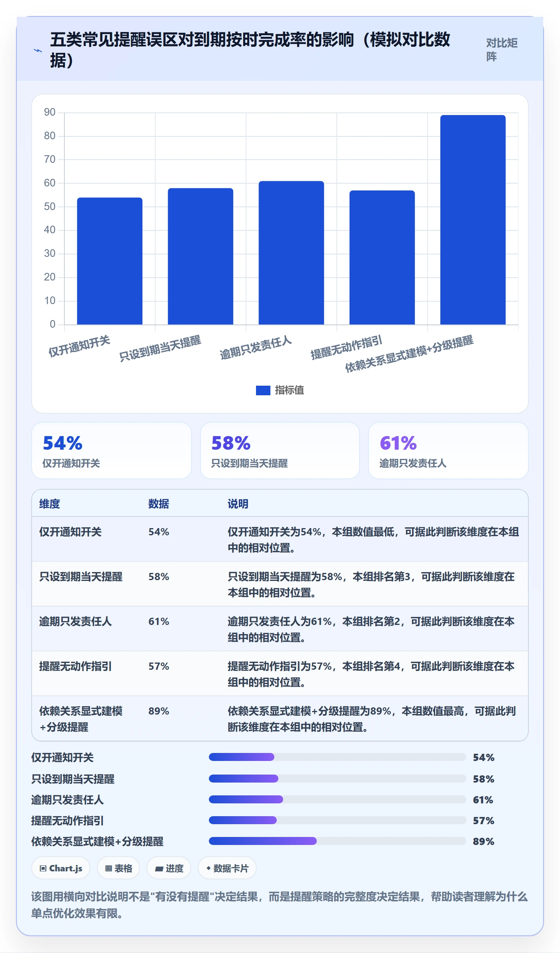Screen dimensions: 560x953
Task: Select the 54% cell in the table
Action: [159, 532]
